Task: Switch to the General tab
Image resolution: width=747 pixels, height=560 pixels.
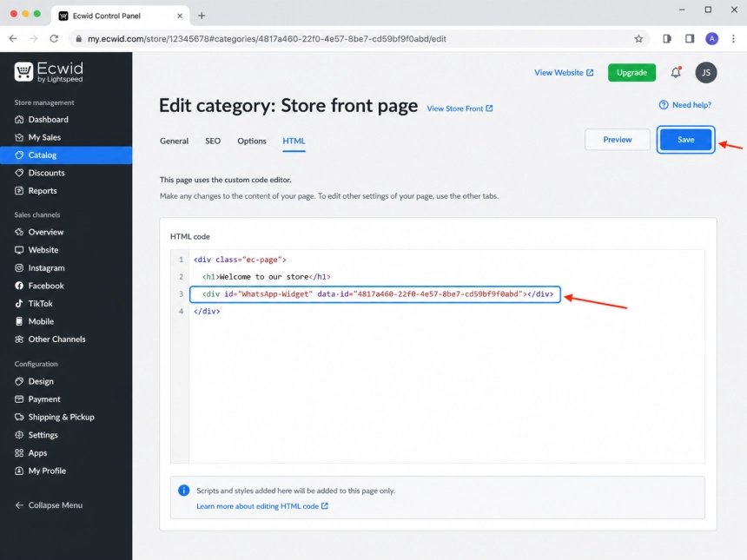Action: point(175,141)
